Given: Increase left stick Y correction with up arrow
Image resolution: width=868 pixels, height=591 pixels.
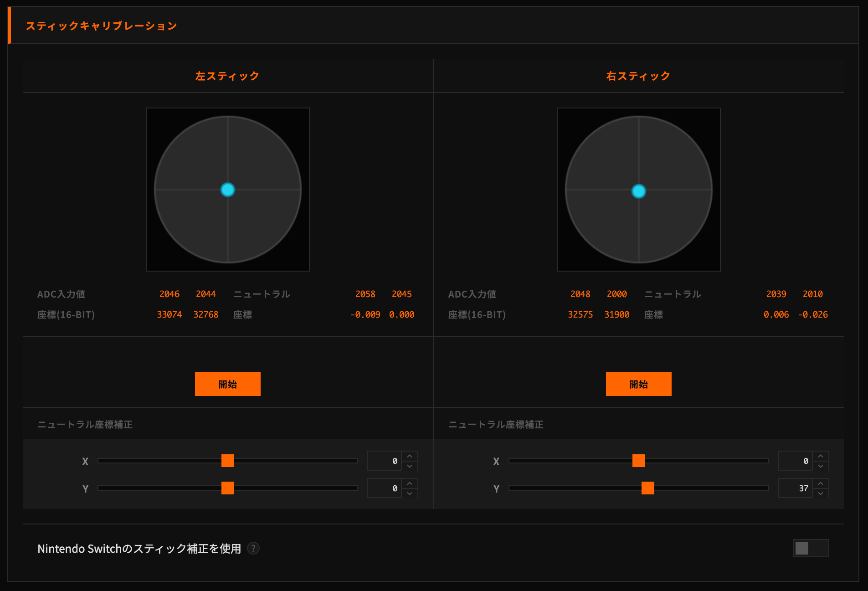Looking at the screenshot, I should coord(410,483).
